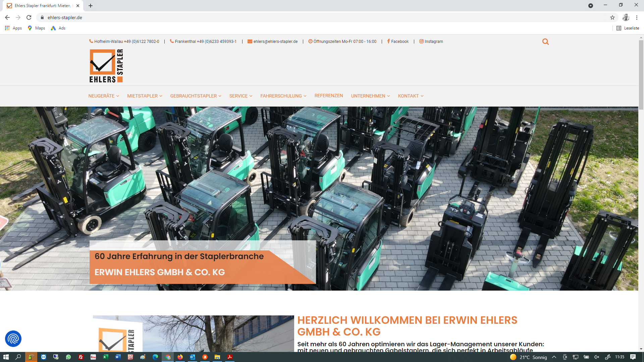644x362 pixels.
Task: Expand the UNTERNEHMEN menu
Action: [x=371, y=96]
